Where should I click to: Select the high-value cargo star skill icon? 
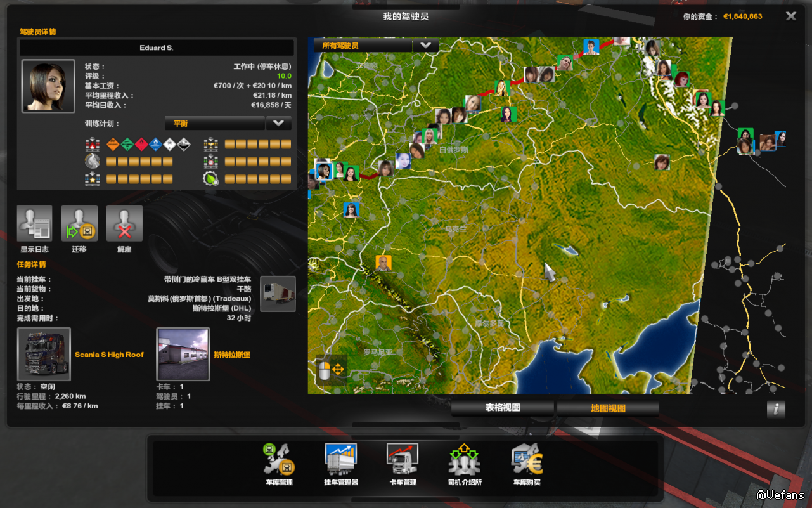pos(93,179)
